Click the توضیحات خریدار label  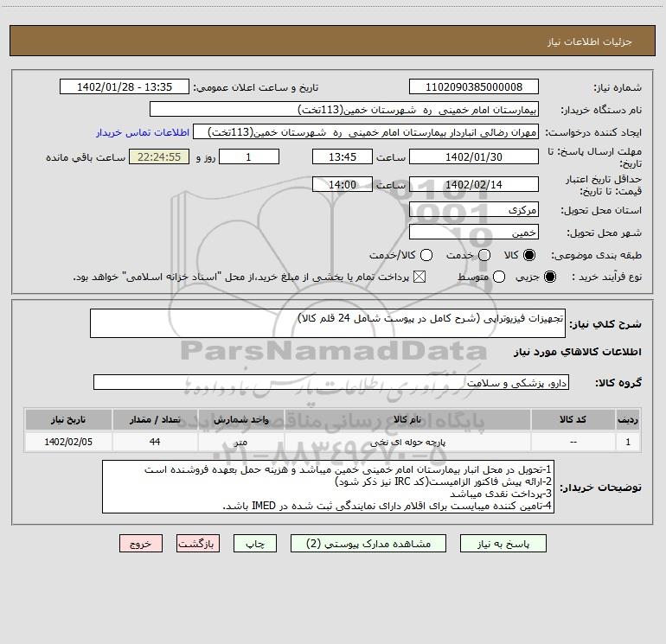(600, 488)
